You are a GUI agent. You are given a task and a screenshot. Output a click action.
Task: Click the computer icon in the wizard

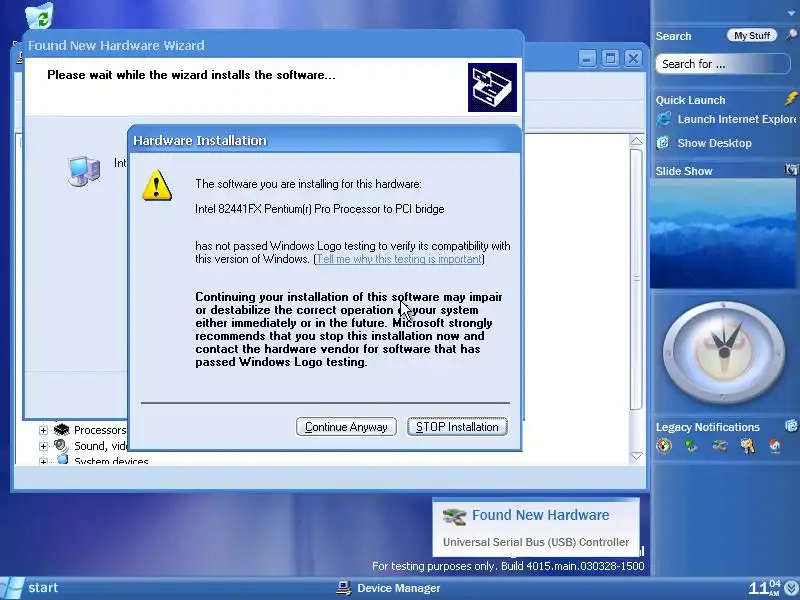click(84, 170)
